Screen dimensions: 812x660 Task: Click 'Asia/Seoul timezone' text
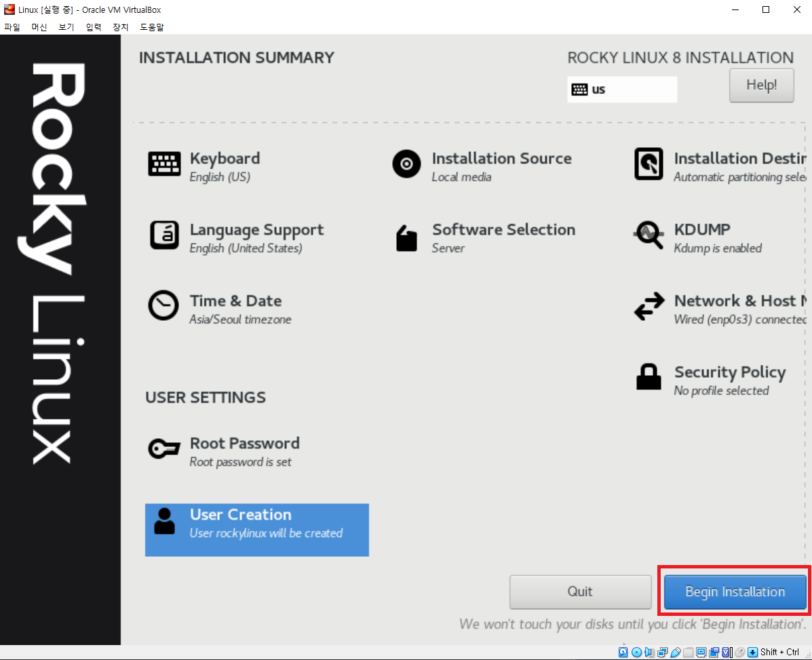(x=240, y=319)
